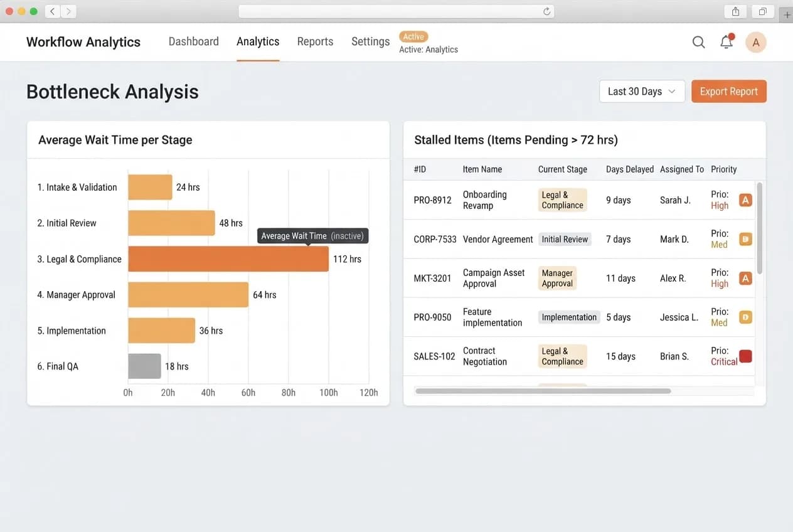Show all tabs using the browser tabs icon
The image size is (793, 532).
(x=763, y=11)
